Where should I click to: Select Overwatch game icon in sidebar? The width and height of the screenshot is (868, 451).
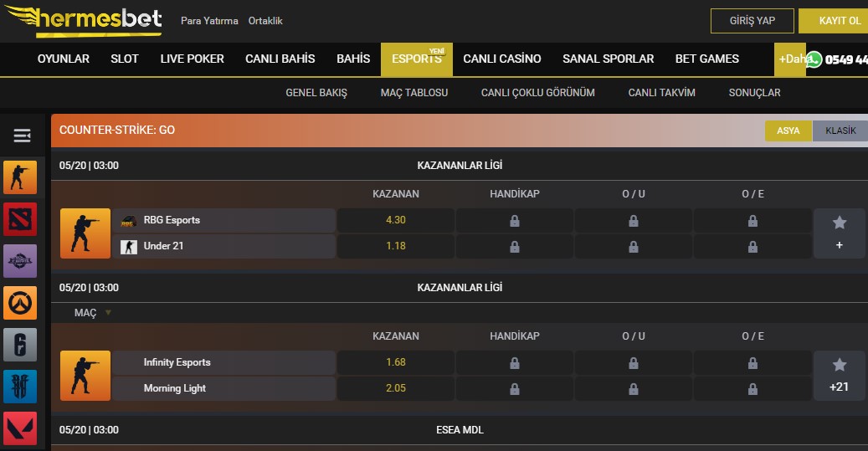20,303
